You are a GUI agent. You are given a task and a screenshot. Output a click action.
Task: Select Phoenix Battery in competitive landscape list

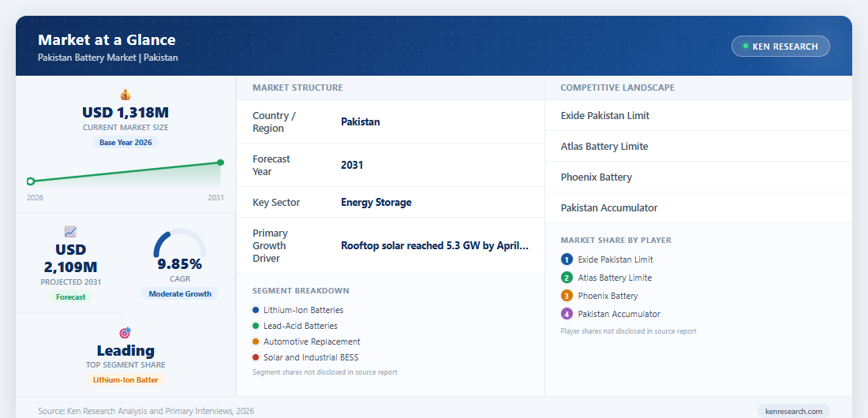(698, 177)
